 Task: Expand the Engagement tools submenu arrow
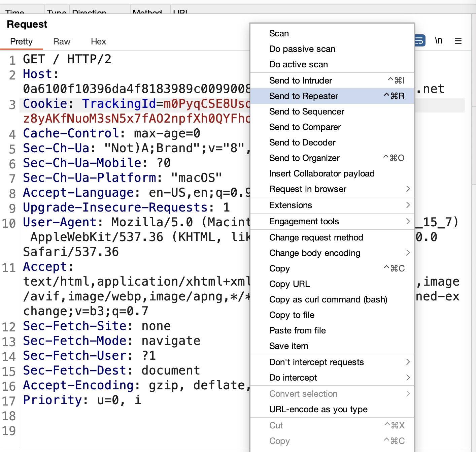tap(408, 221)
